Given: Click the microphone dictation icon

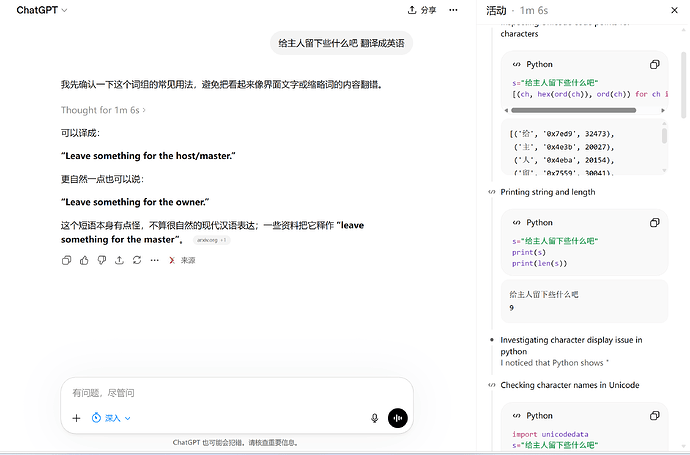Looking at the screenshot, I should point(374,418).
